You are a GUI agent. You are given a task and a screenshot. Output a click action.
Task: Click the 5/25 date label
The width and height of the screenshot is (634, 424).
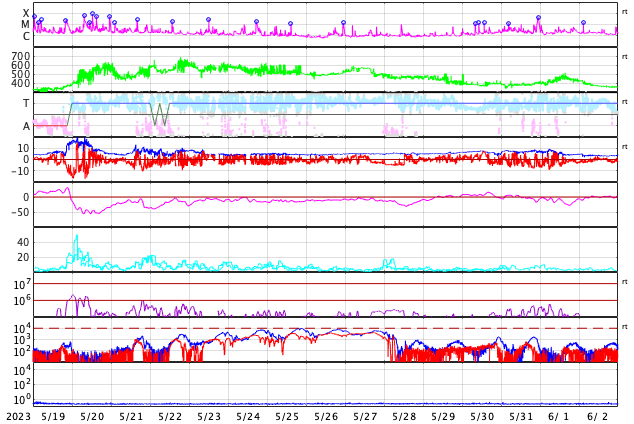click(x=287, y=416)
